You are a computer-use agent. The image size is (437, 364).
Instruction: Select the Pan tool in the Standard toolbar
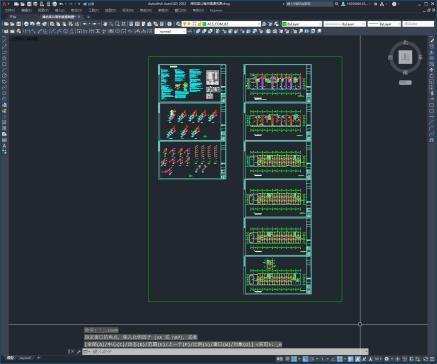click(x=105, y=24)
